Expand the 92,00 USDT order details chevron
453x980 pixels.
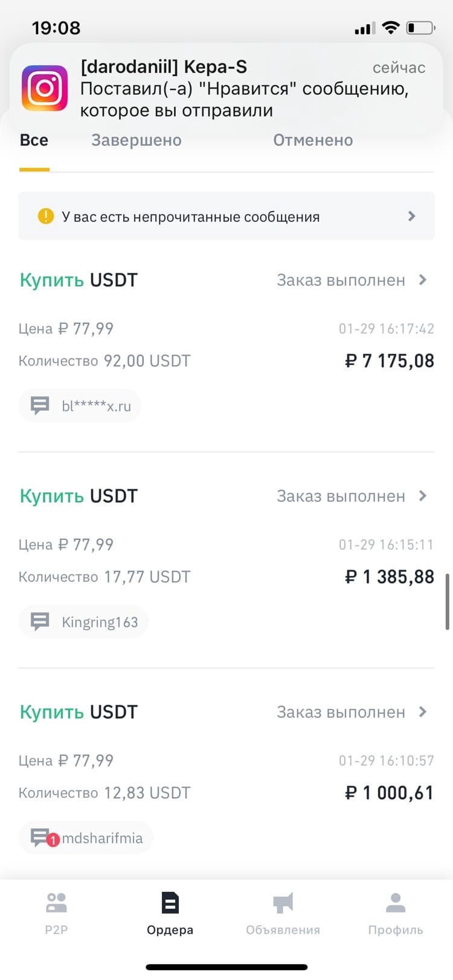(423, 280)
